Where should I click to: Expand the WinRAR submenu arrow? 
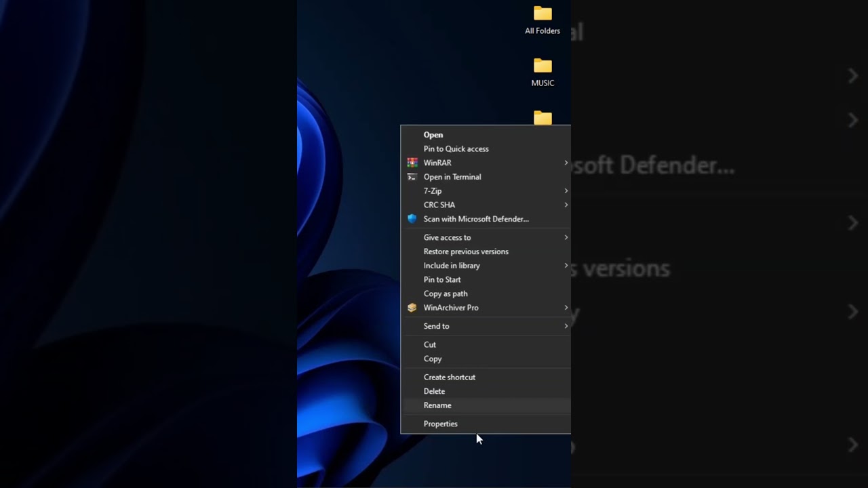pos(566,163)
